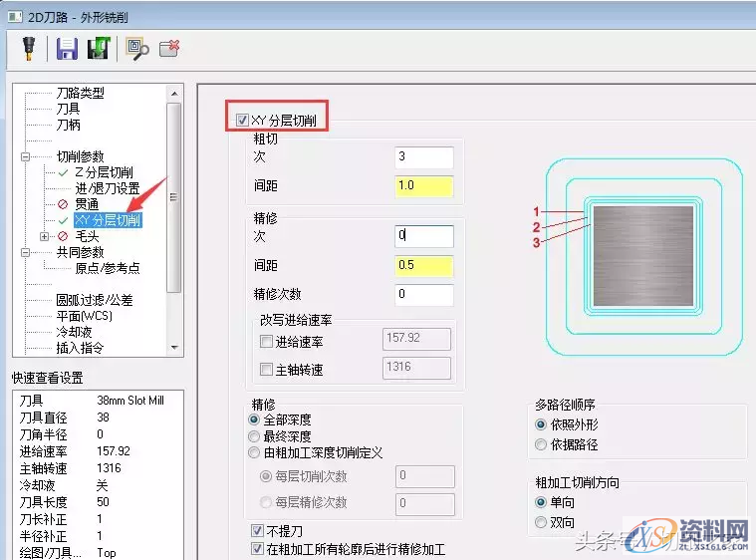Click the 刀具直径 value 38
Viewport: 756px width, 560px height.
pos(104,418)
